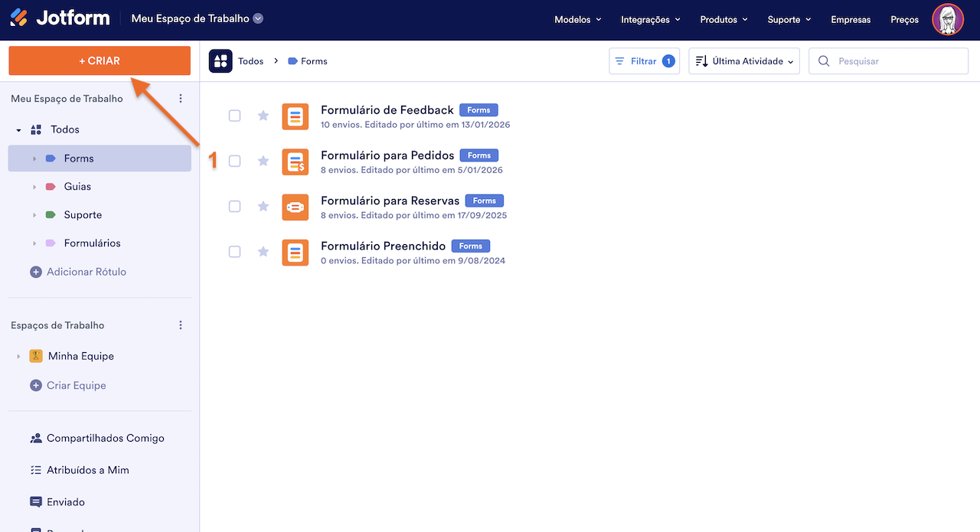The image size is (980, 532).
Task: Click the Formulário para Pedidos form icon
Action: (296, 162)
